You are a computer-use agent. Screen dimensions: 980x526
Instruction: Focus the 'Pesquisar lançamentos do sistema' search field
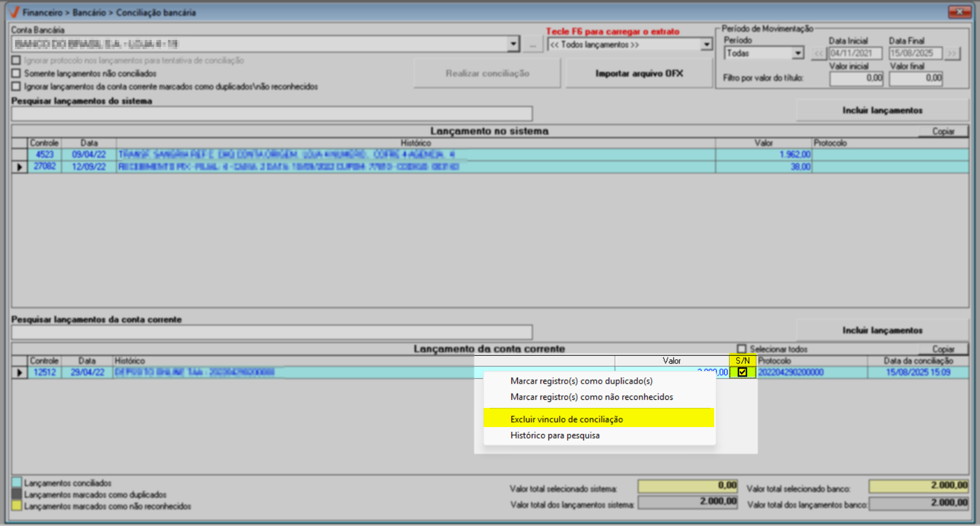[x=272, y=113]
